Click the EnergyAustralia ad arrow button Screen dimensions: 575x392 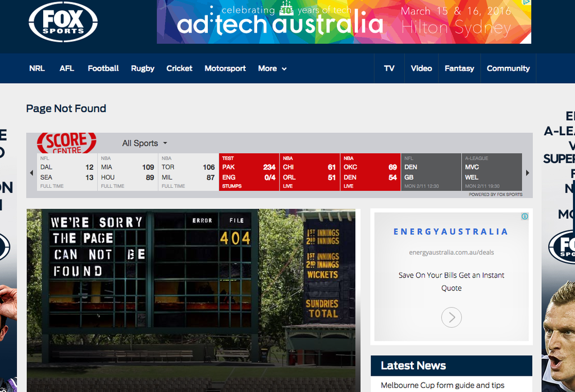pos(451,317)
